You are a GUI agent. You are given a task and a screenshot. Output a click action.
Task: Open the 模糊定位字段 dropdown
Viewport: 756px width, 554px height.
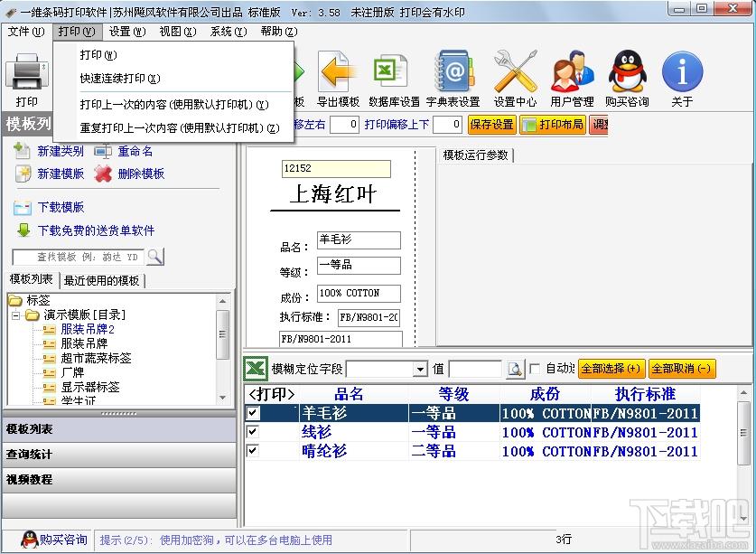(420, 370)
